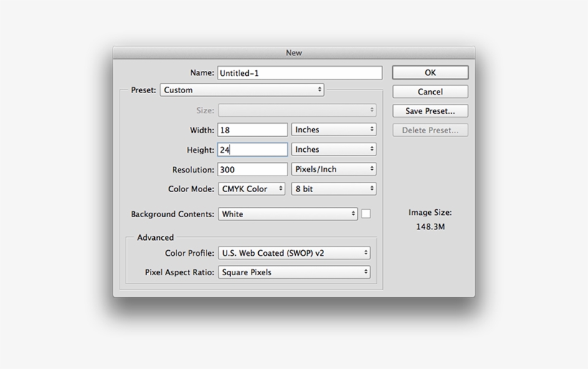Click the Delete Preset... button

(x=430, y=130)
